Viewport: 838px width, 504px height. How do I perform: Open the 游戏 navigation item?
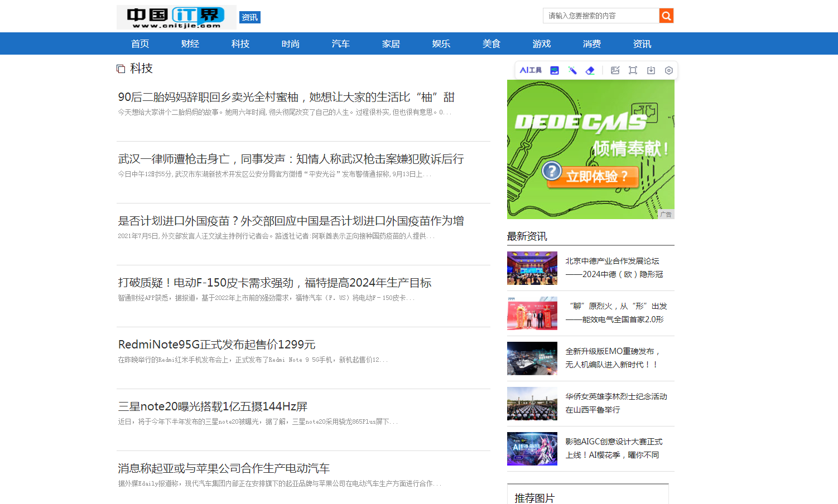coord(542,43)
